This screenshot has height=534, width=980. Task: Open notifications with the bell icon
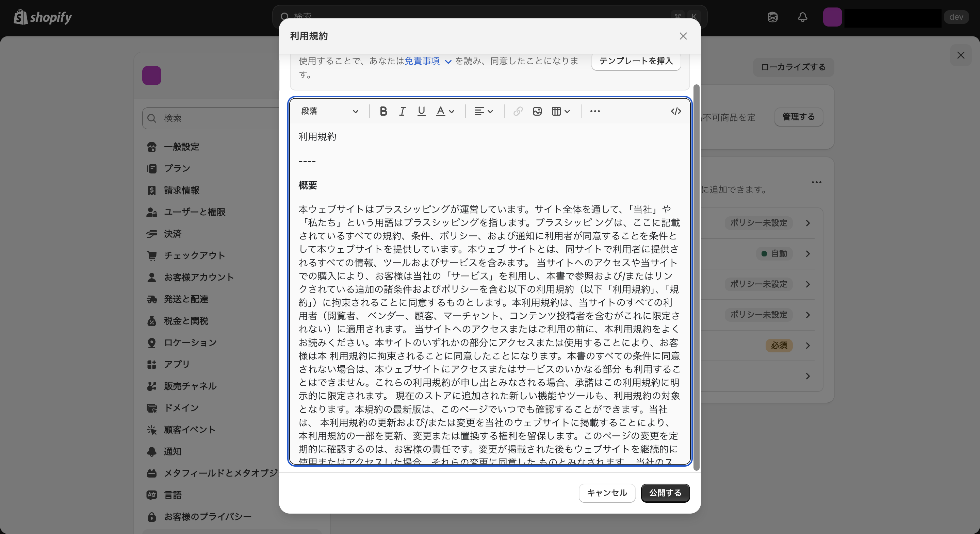coord(802,17)
